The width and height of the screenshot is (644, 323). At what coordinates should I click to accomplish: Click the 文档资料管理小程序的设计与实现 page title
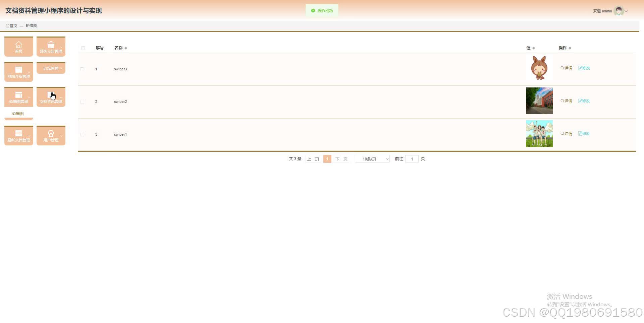[x=54, y=11]
